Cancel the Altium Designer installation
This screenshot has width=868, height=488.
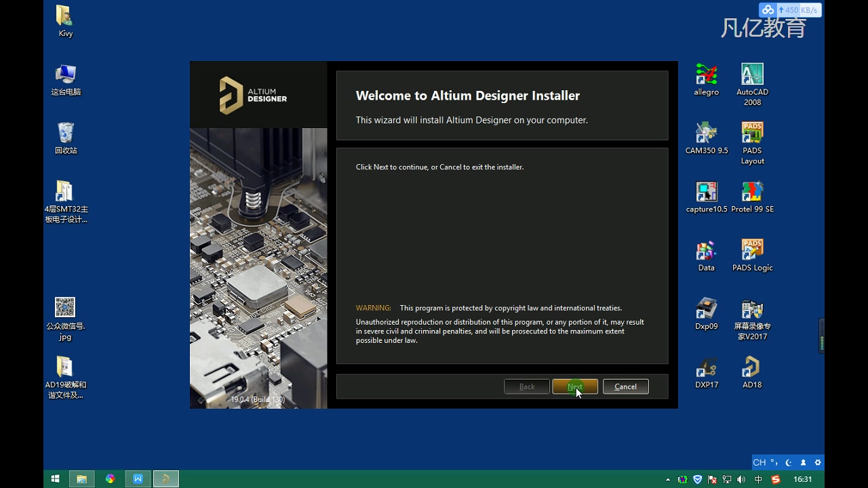pos(625,386)
